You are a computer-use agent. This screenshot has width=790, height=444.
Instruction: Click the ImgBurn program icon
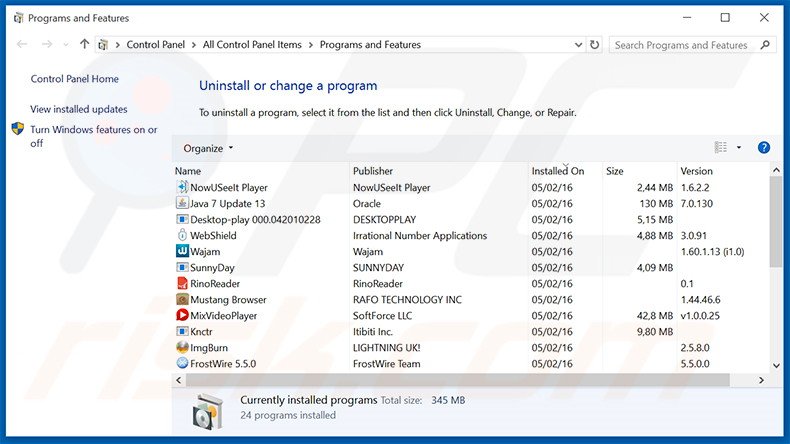click(x=182, y=347)
